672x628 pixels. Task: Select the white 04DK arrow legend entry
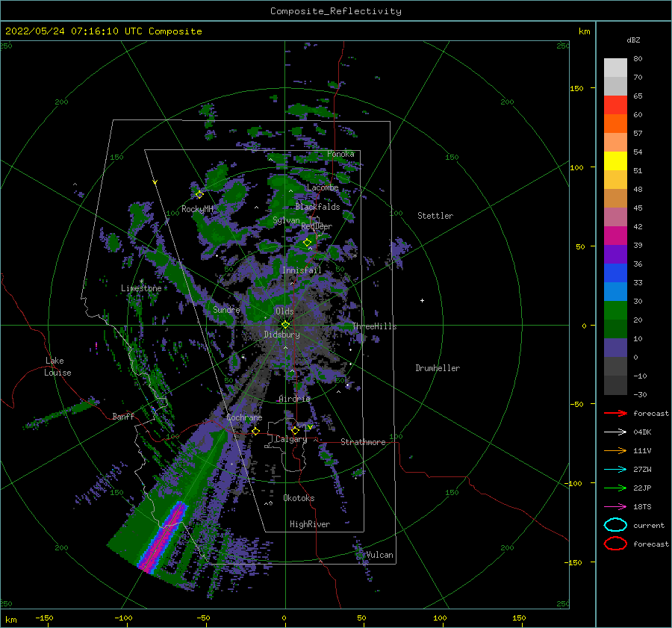point(615,432)
